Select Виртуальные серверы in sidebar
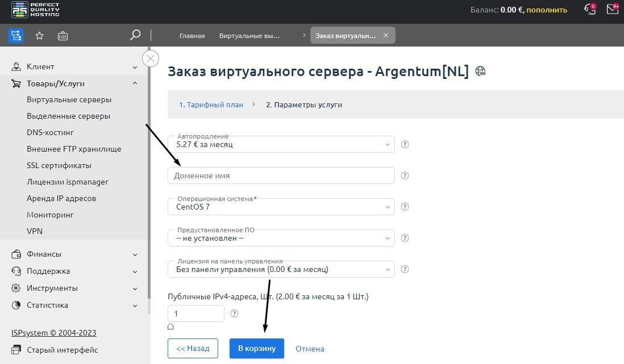The height and width of the screenshot is (364, 624). pos(69,99)
